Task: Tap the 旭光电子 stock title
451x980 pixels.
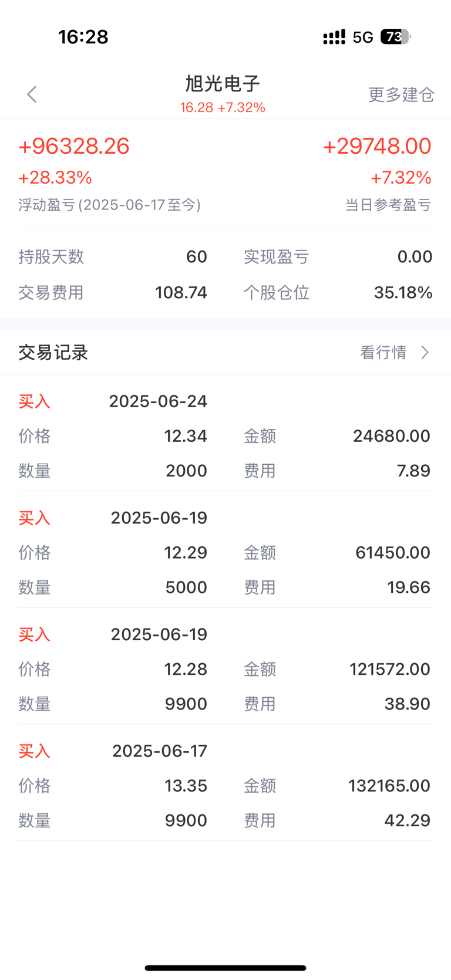Action: click(223, 84)
